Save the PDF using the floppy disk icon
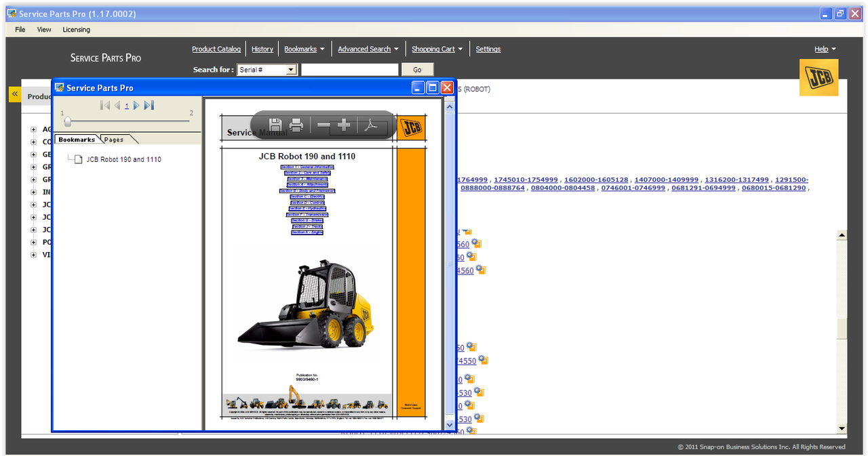Viewport: 868px width, 456px height. click(x=275, y=125)
